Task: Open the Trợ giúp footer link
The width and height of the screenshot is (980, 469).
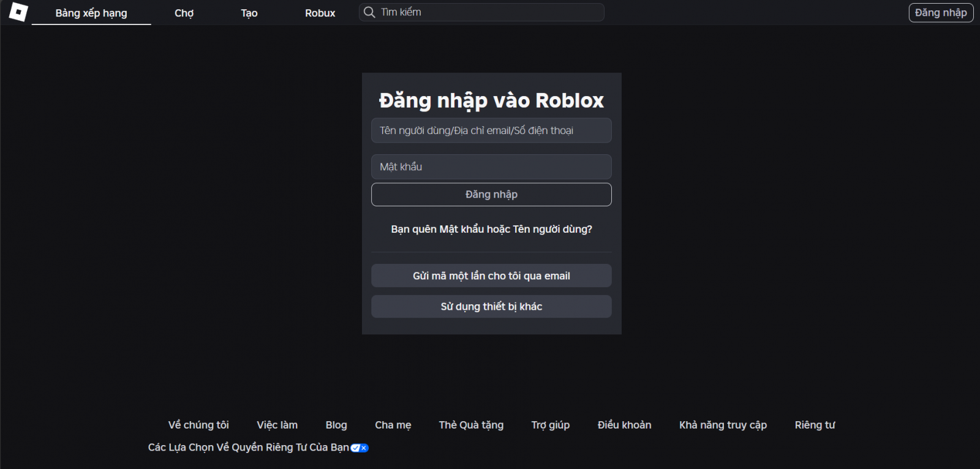Action: point(550,425)
